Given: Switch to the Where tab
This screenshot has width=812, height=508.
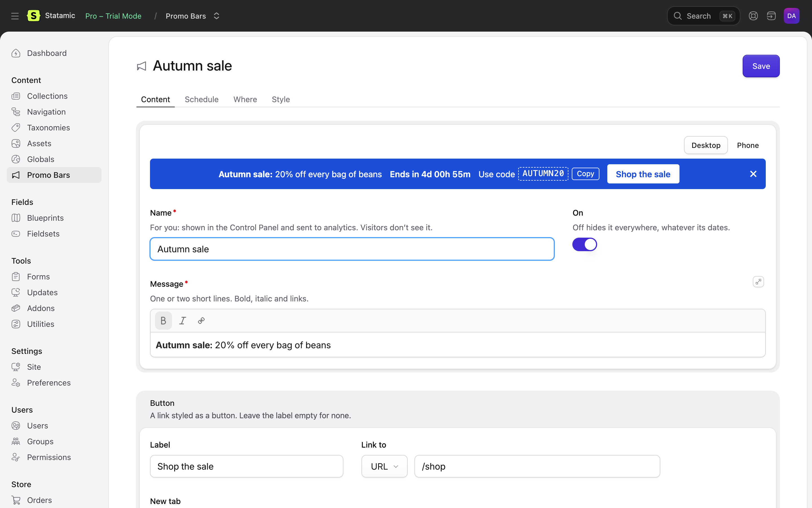Looking at the screenshot, I should point(245,99).
